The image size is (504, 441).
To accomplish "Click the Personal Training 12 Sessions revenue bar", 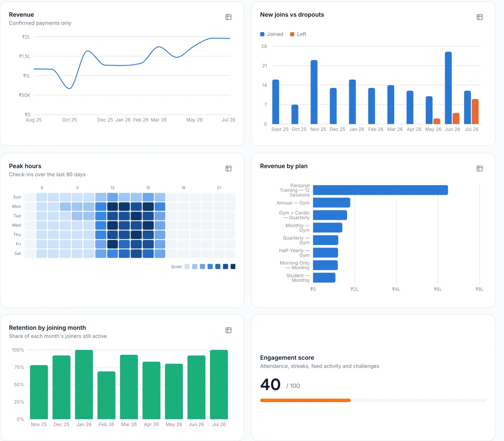I will pyautogui.click(x=381, y=190).
